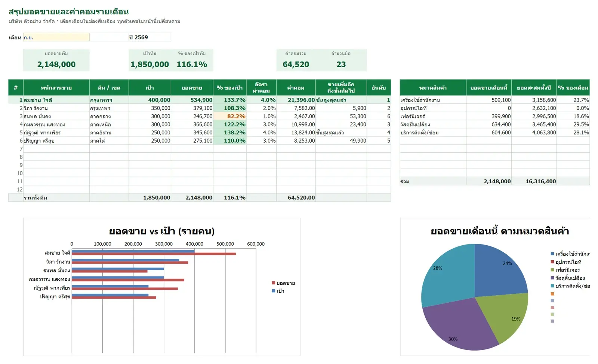The image size is (598, 364).
Task: Select the บริการติดตั้ง/ซ่อม category cell
Action: click(x=433, y=133)
